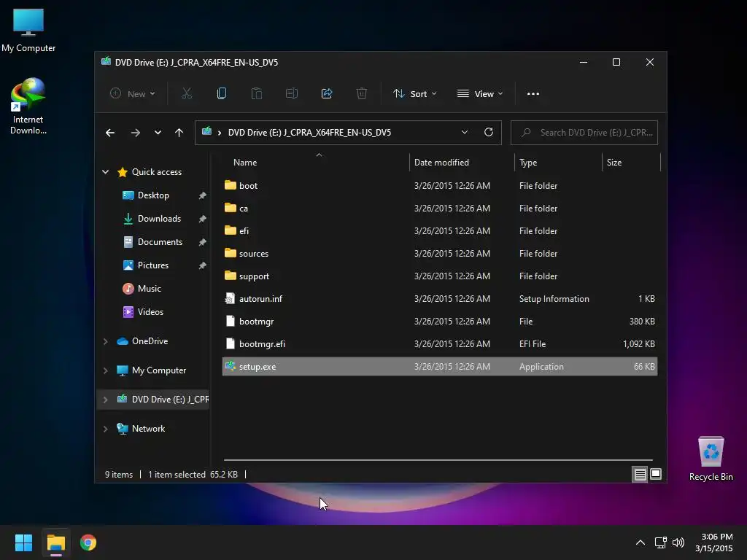Open the View layout dropdown
Image resolution: width=747 pixels, height=560 pixels.
coord(480,94)
